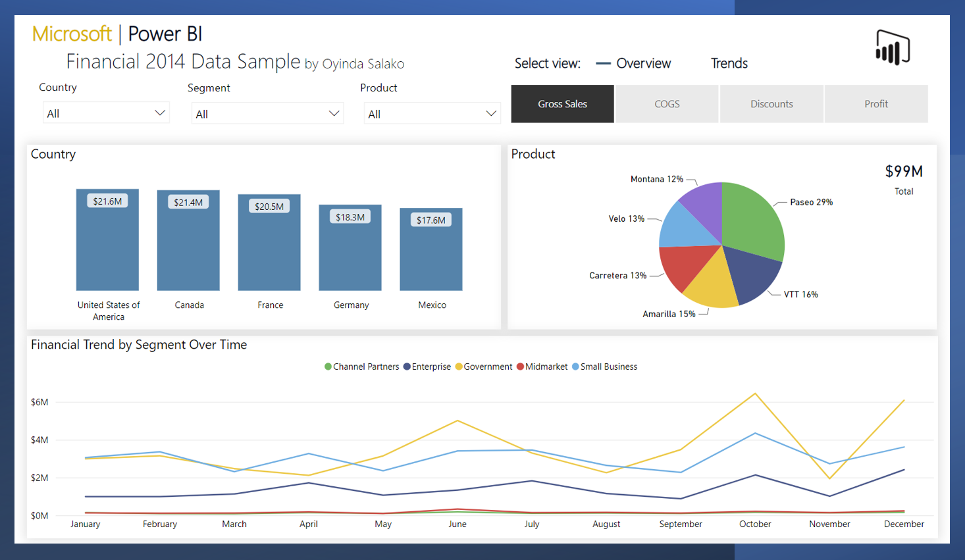Image resolution: width=965 pixels, height=560 pixels.
Task: Click the 'Carretera 13%' pie label
Action: point(617,276)
